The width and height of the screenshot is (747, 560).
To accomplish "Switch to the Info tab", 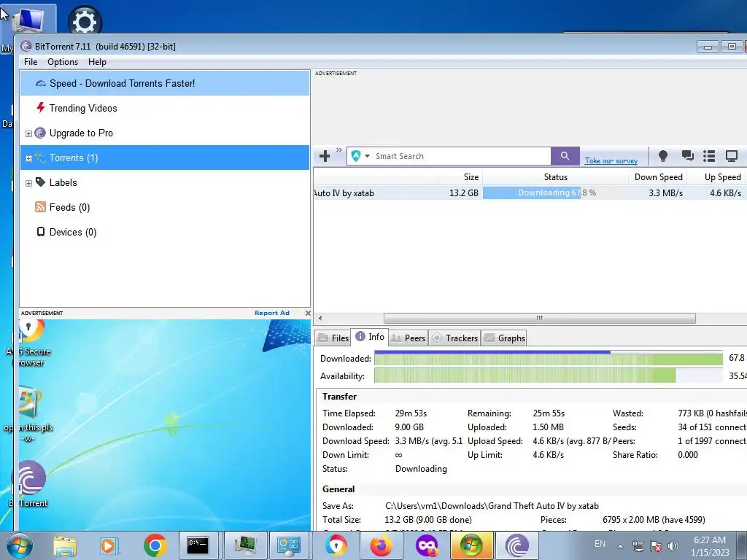I will (370, 337).
